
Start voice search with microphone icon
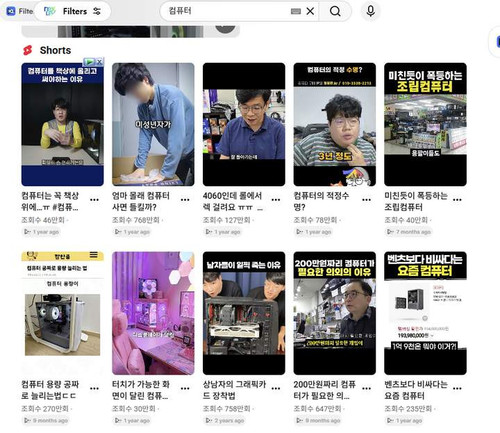[370, 11]
